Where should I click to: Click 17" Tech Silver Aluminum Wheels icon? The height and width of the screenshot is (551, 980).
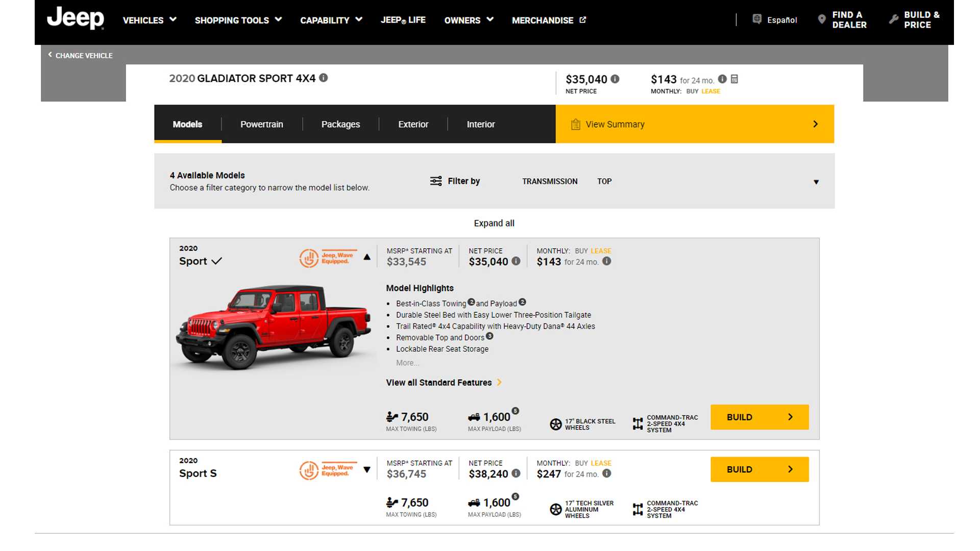[556, 509]
